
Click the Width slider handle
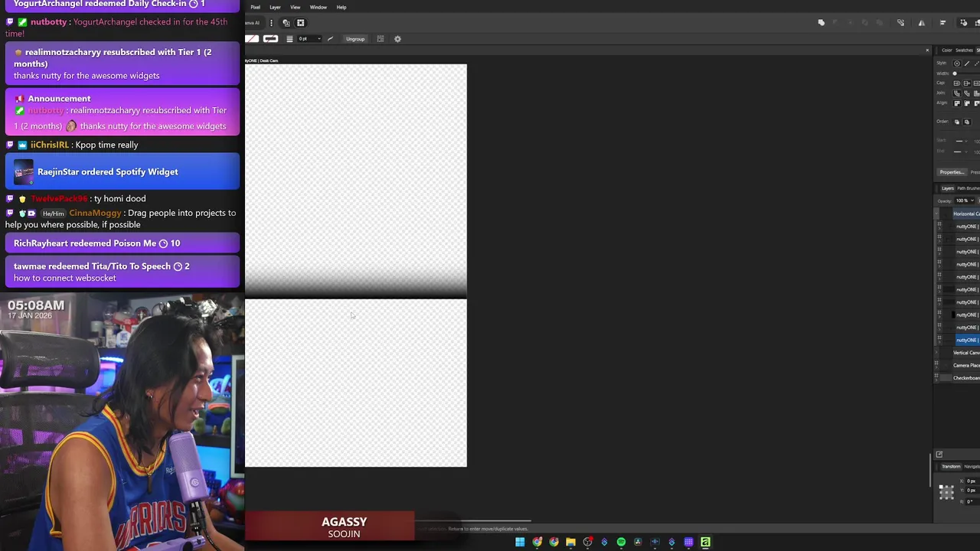pos(955,73)
